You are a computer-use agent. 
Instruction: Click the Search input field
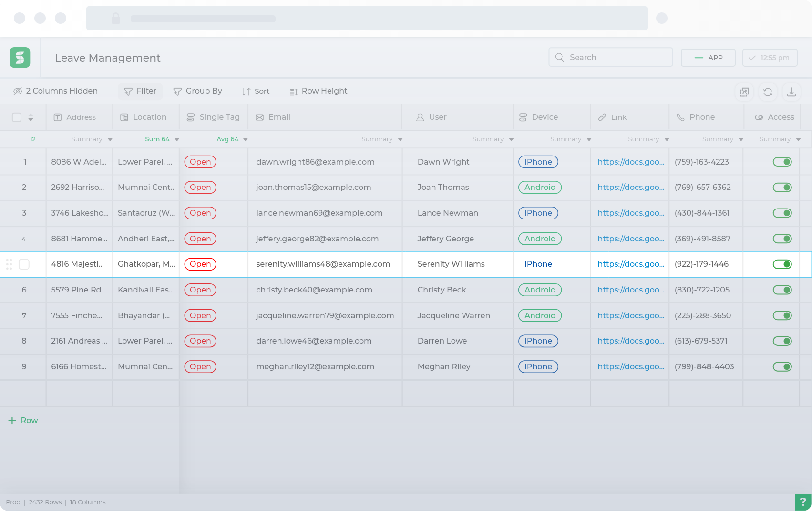pos(610,57)
